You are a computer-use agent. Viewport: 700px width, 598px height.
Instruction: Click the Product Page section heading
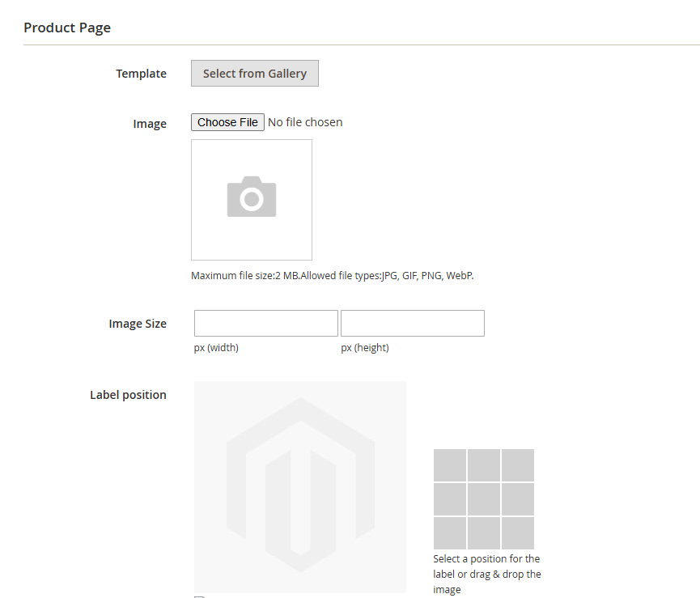[x=67, y=28]
